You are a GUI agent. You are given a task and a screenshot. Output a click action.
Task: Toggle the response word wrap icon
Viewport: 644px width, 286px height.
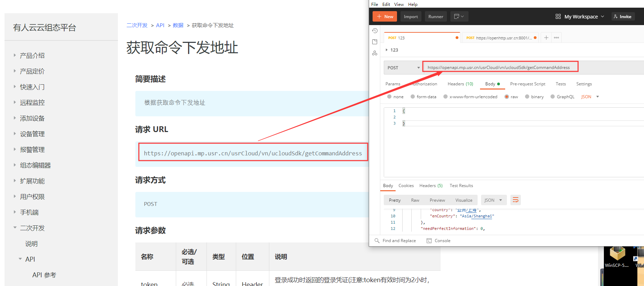pyautogui.click(x=515, y=200)
